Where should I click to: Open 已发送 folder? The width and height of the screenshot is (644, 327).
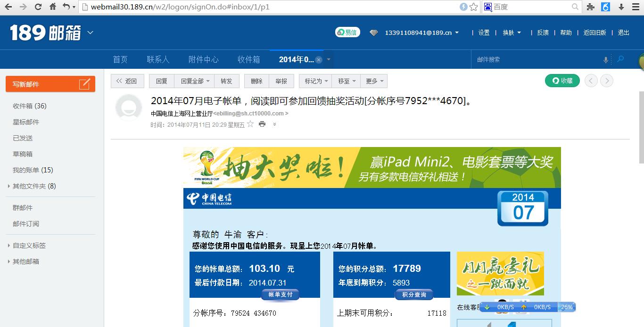(23, 138)
